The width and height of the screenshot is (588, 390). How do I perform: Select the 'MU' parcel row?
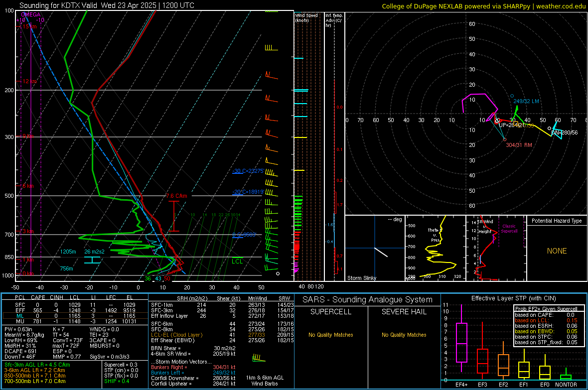[75, 321]
